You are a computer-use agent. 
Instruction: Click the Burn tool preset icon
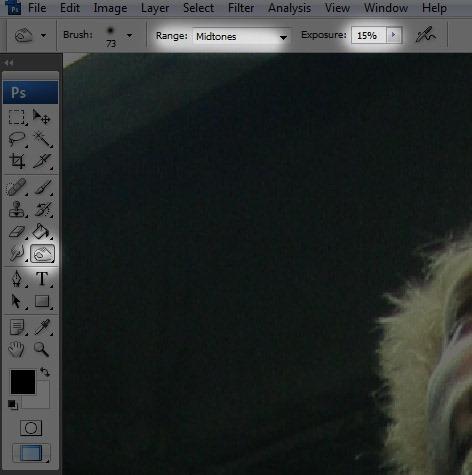tap(24, 35)
